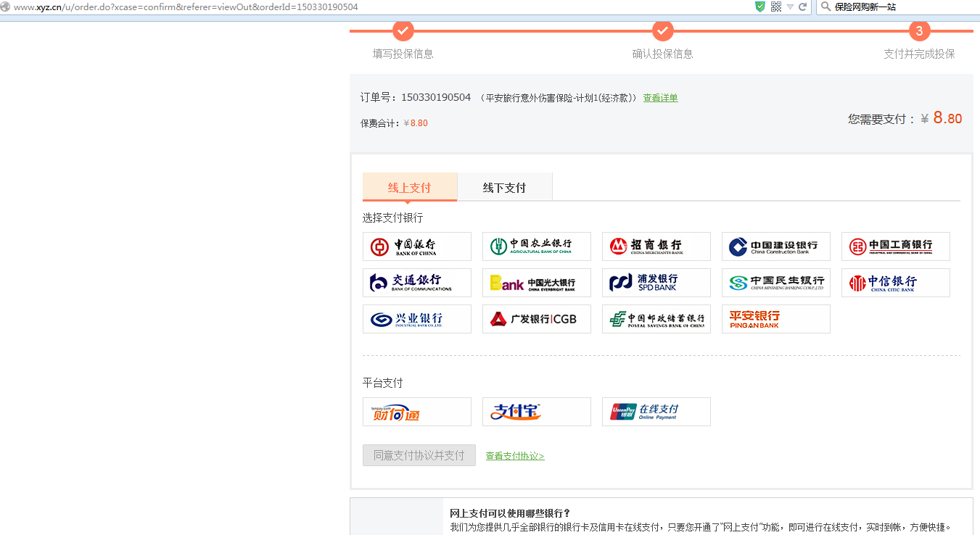980x535 pixels.
Task: Open address bar dropdown arrow
Action: pyautogui.click(x=790, y=7)
